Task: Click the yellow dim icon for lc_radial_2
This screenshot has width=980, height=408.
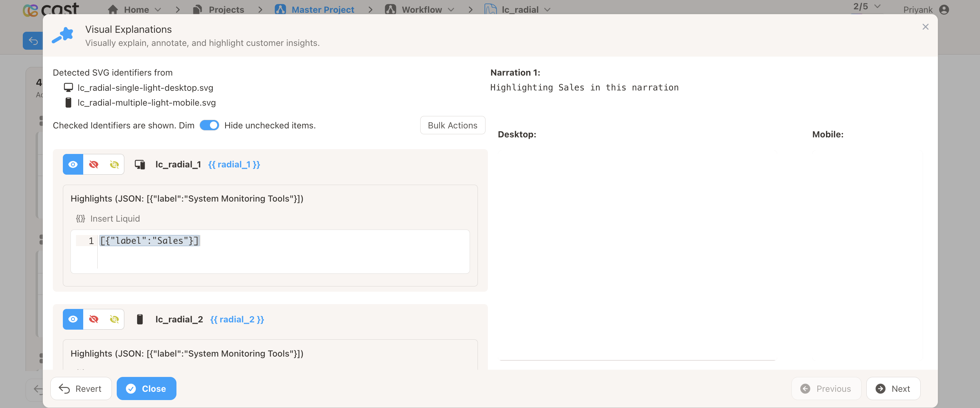Action: [114, 319]
